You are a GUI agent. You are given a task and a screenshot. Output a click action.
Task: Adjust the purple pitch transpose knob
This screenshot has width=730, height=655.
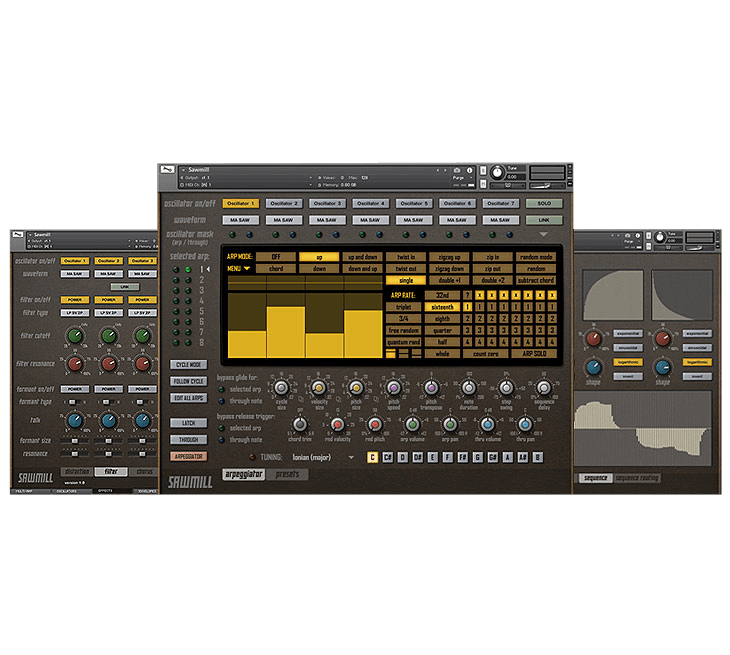pos(431,387)
